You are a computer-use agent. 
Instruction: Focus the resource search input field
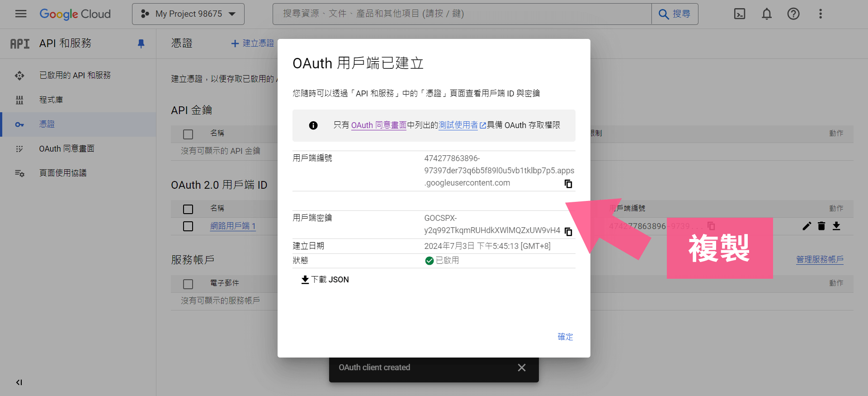[x=462, y=14]
